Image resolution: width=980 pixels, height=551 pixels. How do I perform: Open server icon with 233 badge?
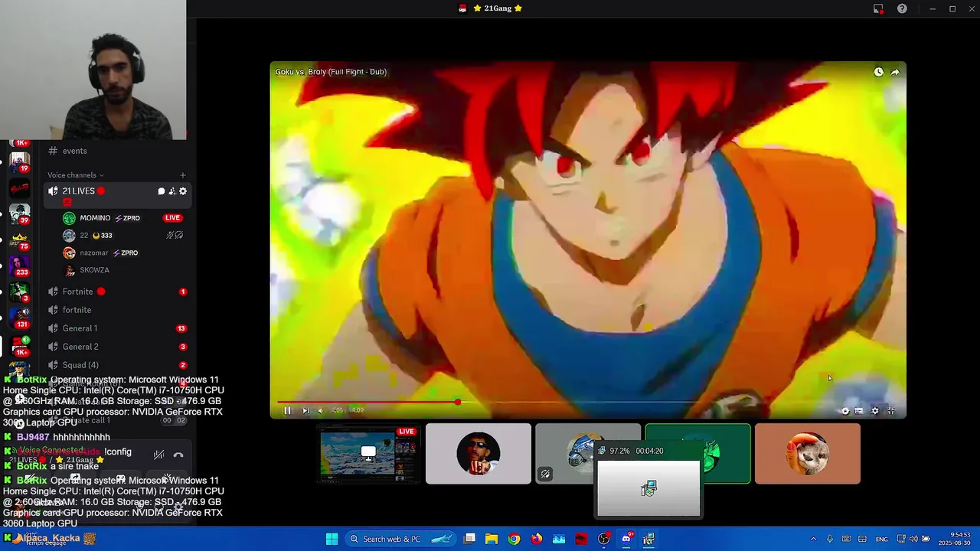[x=19, y=266]
